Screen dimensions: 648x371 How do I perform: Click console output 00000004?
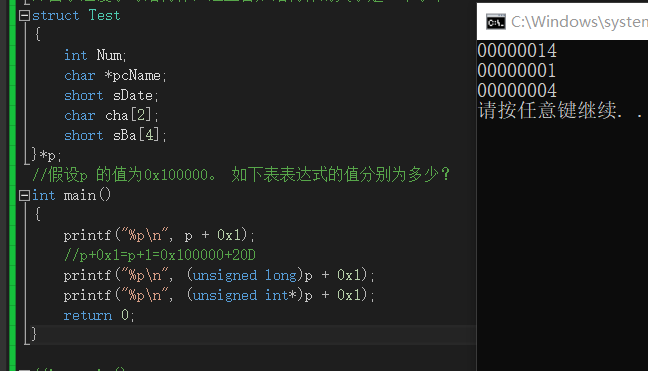(x=517, y=90)
